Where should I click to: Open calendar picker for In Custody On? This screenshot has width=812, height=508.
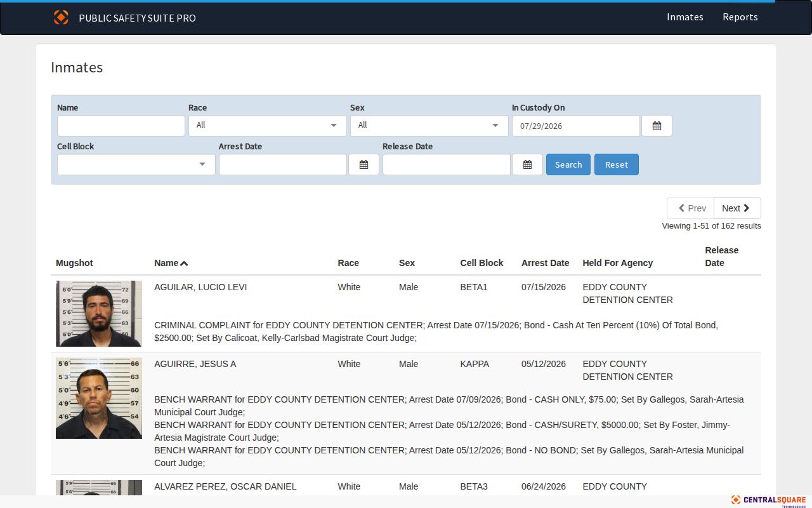point(657,126)
